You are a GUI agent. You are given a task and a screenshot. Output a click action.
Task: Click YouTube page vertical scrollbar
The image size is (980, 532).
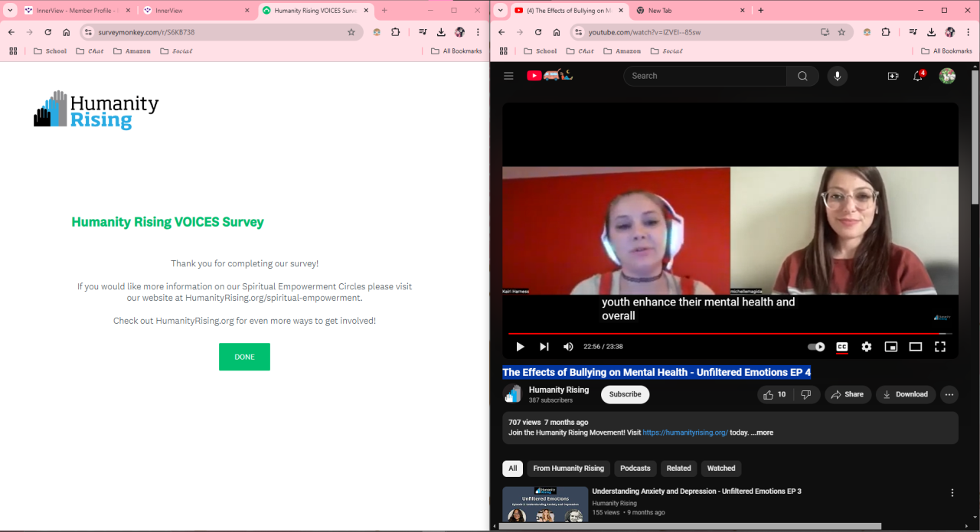pyautogui.click(x=975, y=138)
